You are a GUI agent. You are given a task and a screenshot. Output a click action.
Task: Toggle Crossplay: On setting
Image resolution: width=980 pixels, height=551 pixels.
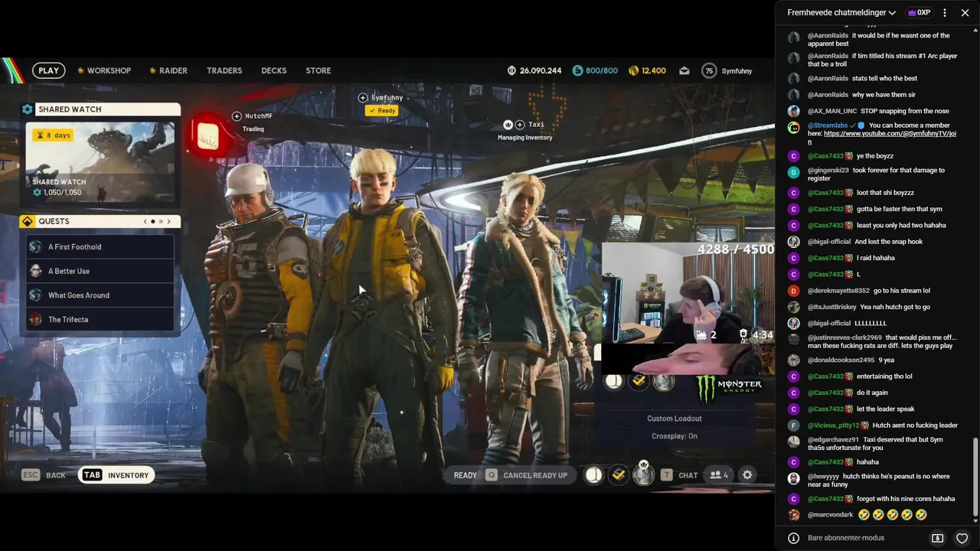point(675,436)
